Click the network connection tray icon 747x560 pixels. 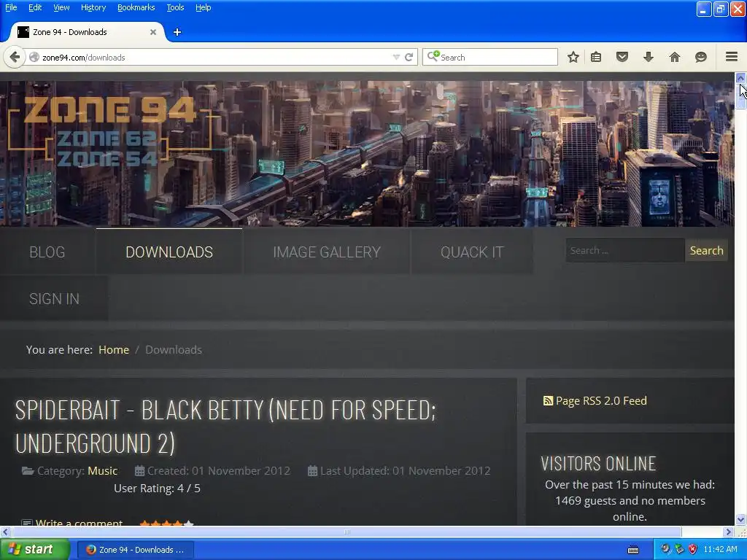pos(679,550)
